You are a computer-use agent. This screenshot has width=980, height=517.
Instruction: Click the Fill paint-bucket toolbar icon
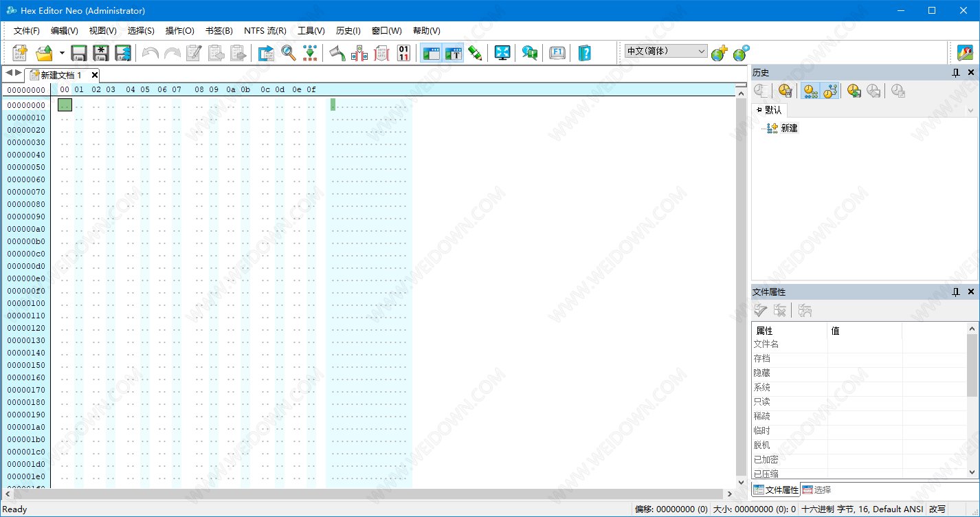tap(337, 53)
